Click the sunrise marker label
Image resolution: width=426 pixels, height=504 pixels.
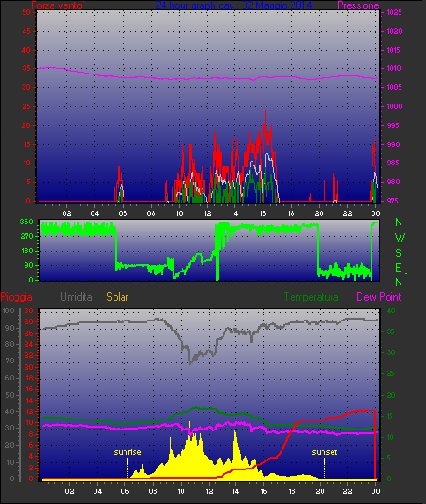(x=128, y=452)
